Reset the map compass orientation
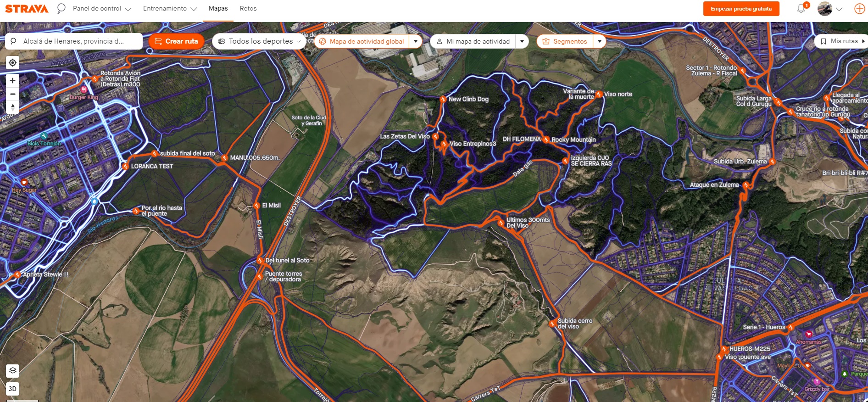The height and width of the screenshot is (402, 868). coord(12,107)
